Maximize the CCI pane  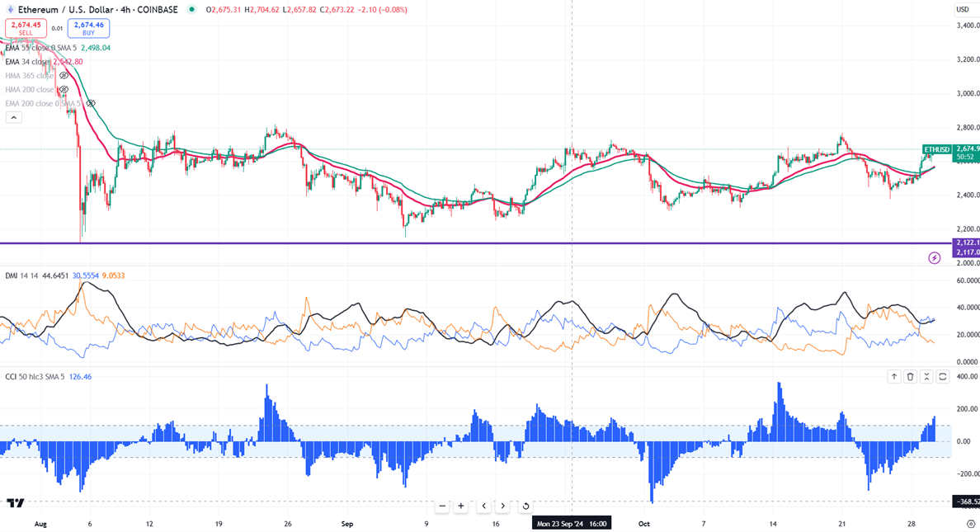pyautogui.click(x=943, y=376)
